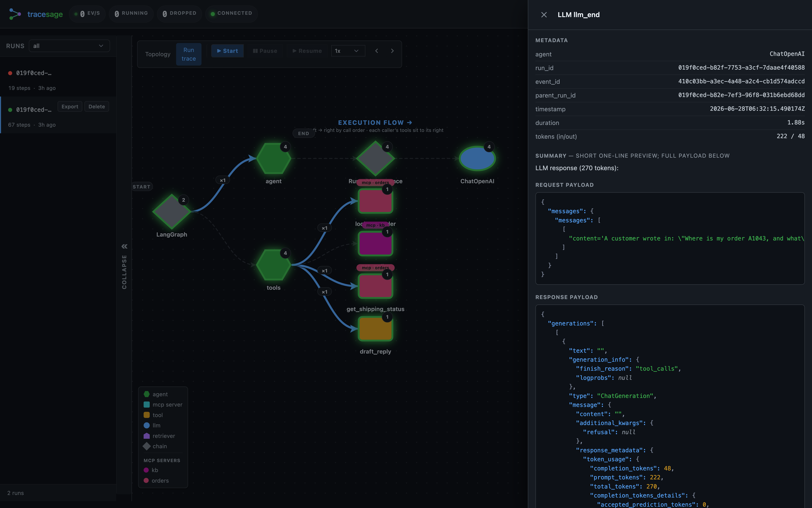This screenshot has height=508, width=812.
Task: Select the get_shipping_status tool node
Action: pyautogui.click(x=376, y=286)
